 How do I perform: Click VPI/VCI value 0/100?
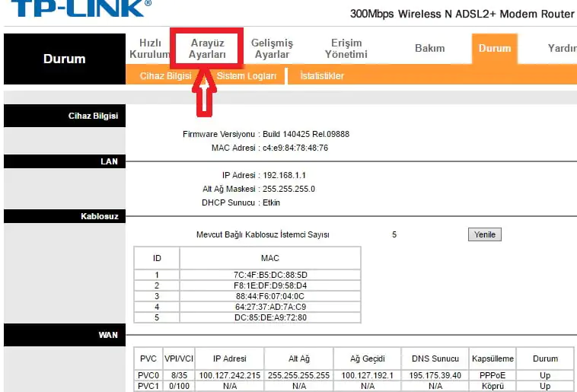[179, 386]
